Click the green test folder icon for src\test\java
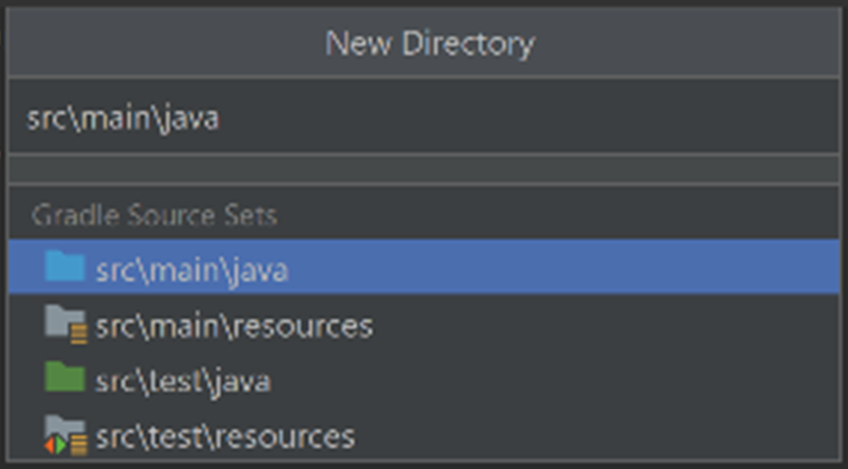 (65, 376)
